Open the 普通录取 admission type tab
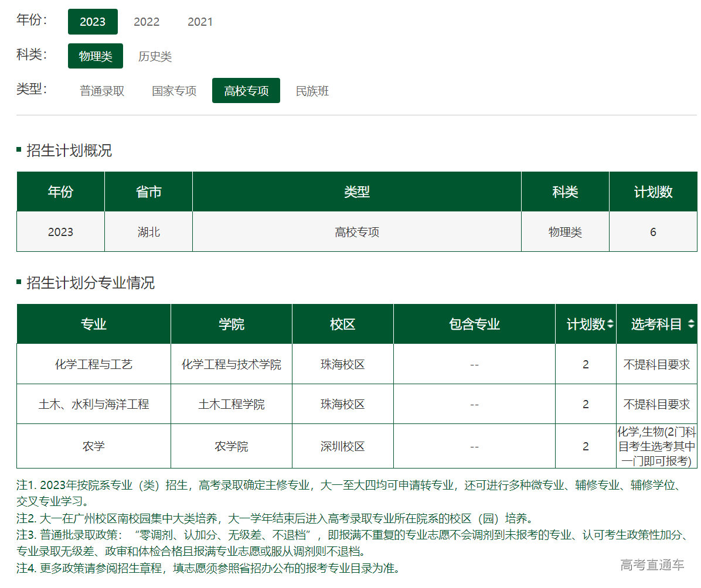The width and height of the screenshot is (701, 588). coord(102,91)
